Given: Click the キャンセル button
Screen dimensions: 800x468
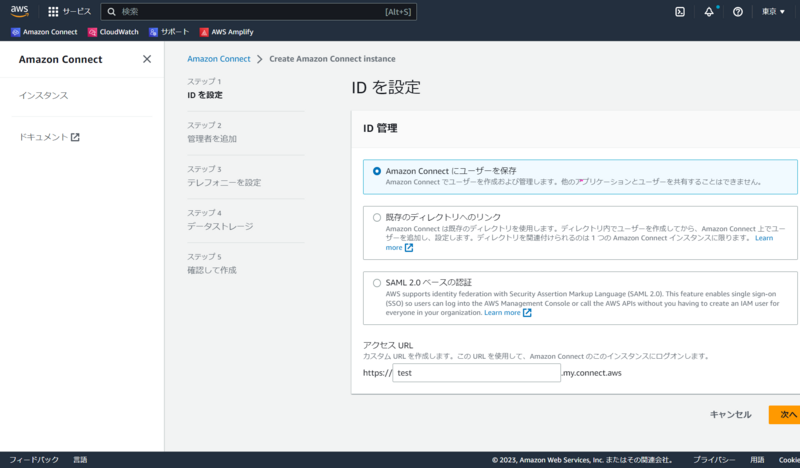Looking at the screenshot, I should click(x=731, y=414).
